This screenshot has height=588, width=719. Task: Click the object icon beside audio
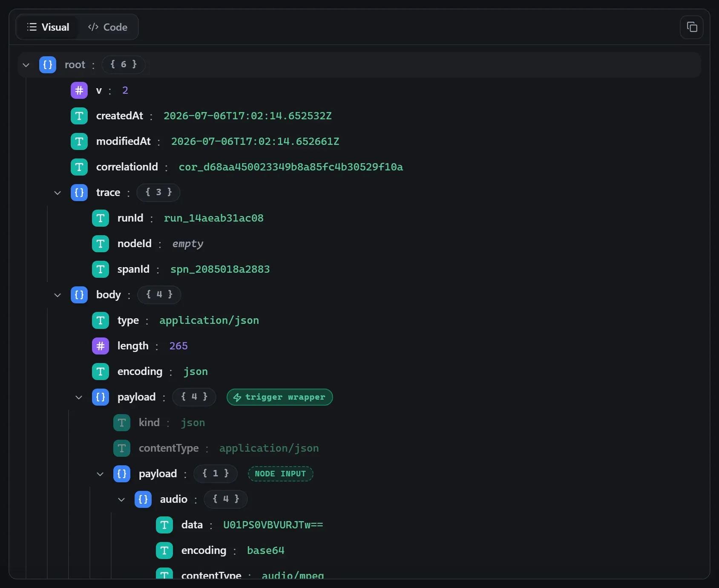tap(143, 499)
